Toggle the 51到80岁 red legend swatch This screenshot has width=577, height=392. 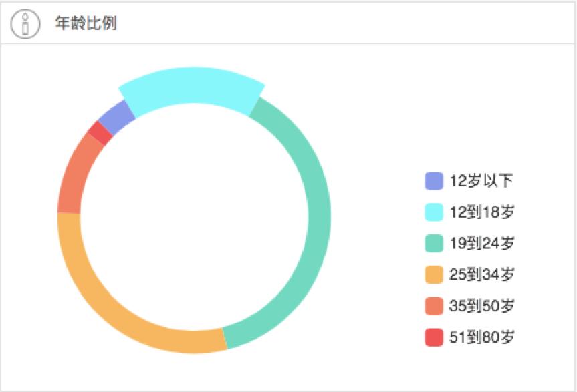point(434,337)
